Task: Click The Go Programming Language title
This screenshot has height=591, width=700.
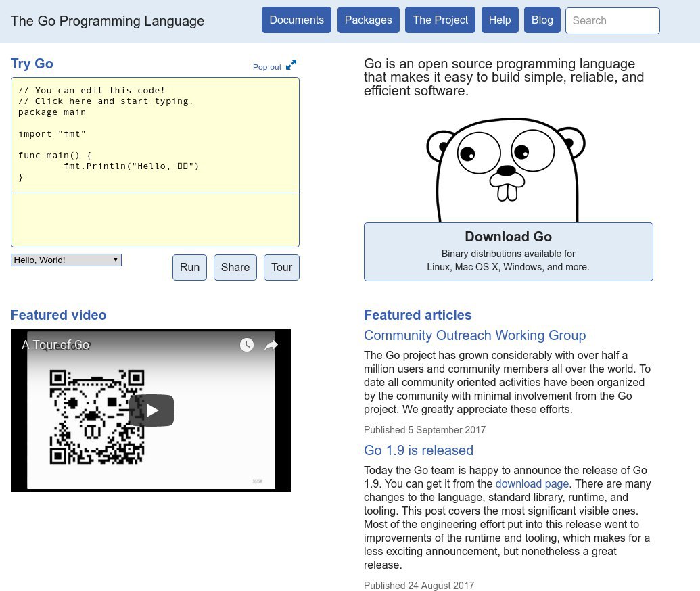Action: pos(107,21)
